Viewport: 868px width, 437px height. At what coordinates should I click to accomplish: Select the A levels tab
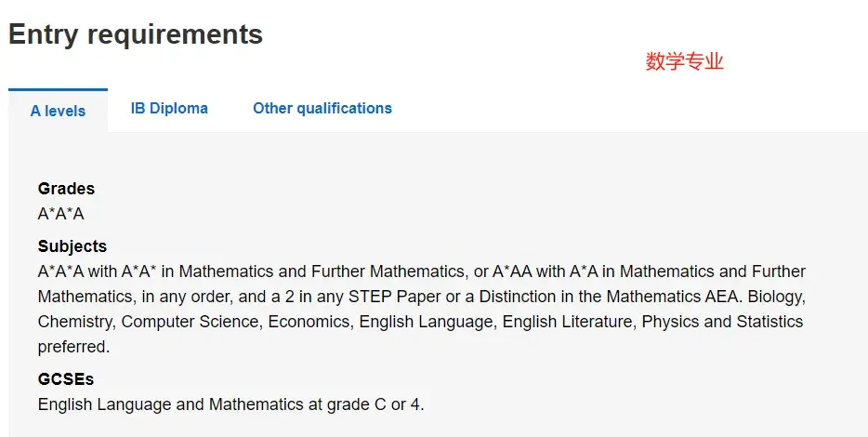[58, 111]
